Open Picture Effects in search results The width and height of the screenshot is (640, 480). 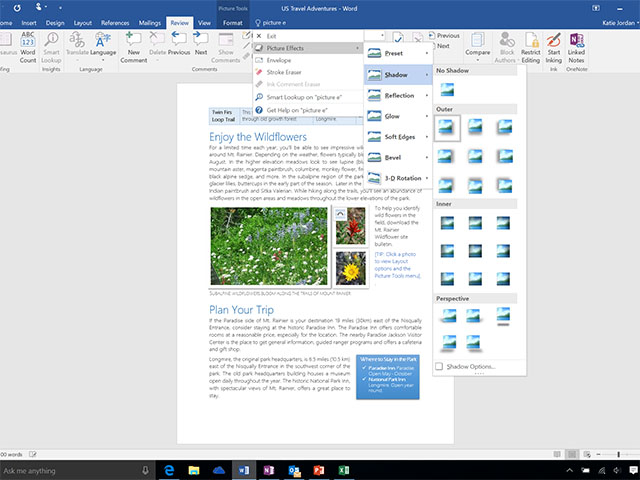pos(308,48)
